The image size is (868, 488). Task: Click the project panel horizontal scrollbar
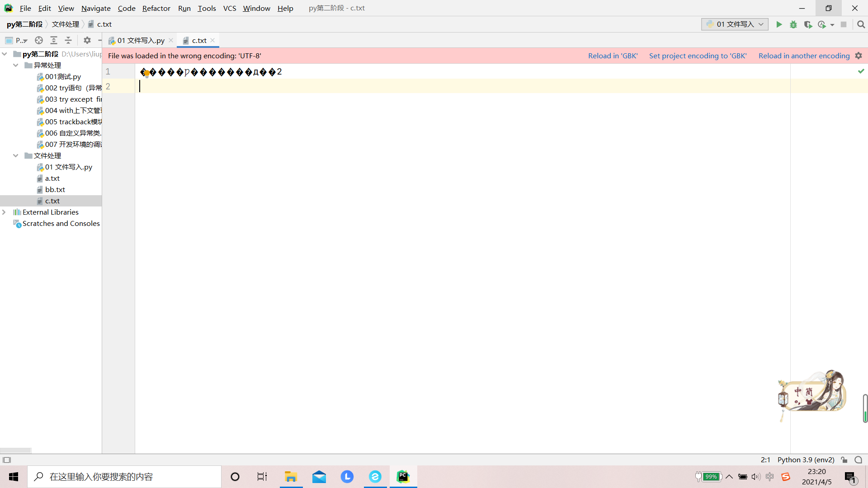click(x=15, y=450)
